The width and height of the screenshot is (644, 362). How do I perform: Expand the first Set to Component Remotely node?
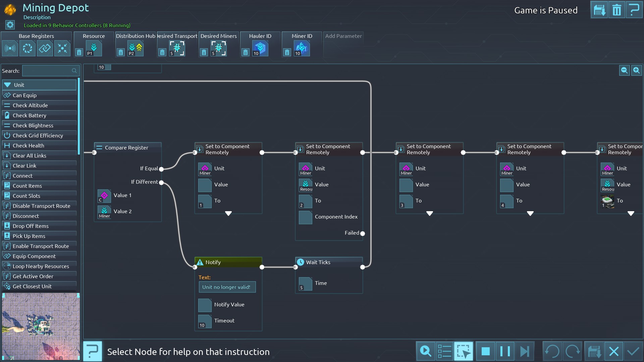(x=228, y=214)
